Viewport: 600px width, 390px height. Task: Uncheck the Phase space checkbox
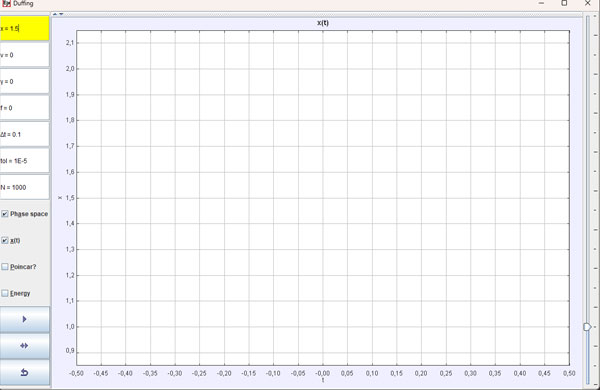[x=5, y=214]
